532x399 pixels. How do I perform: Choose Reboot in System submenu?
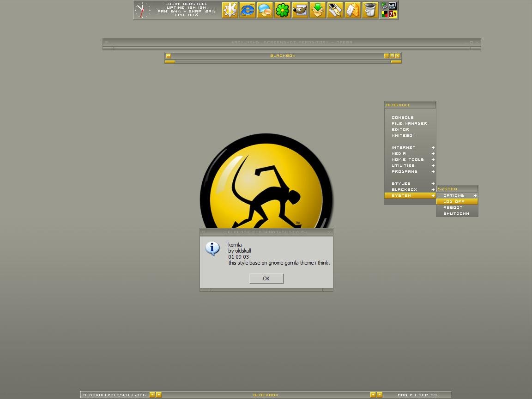click(x=457, y=207)
